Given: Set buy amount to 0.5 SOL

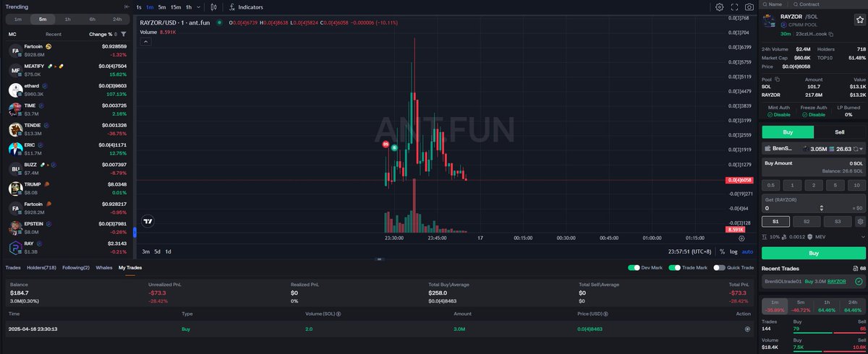Looking at the screenshot, I should pos(772,185).
